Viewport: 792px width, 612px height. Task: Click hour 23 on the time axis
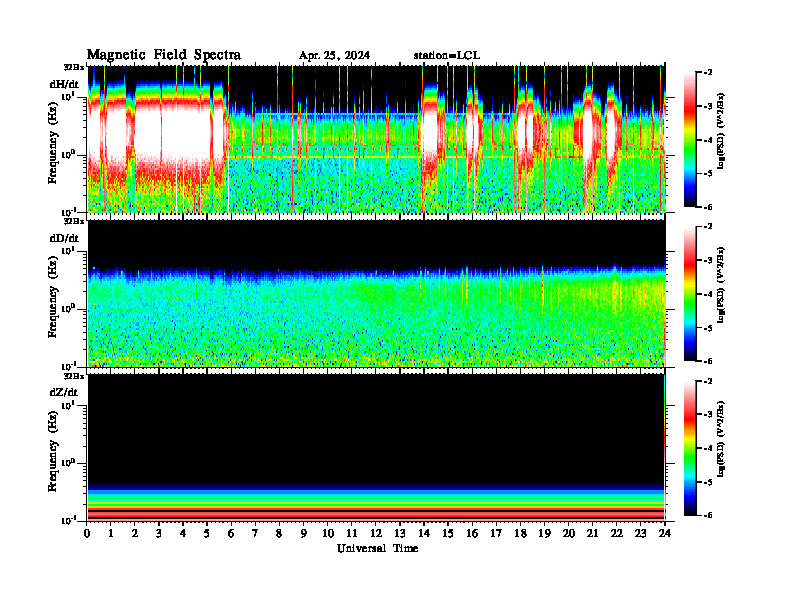click(x=640, y=533)
